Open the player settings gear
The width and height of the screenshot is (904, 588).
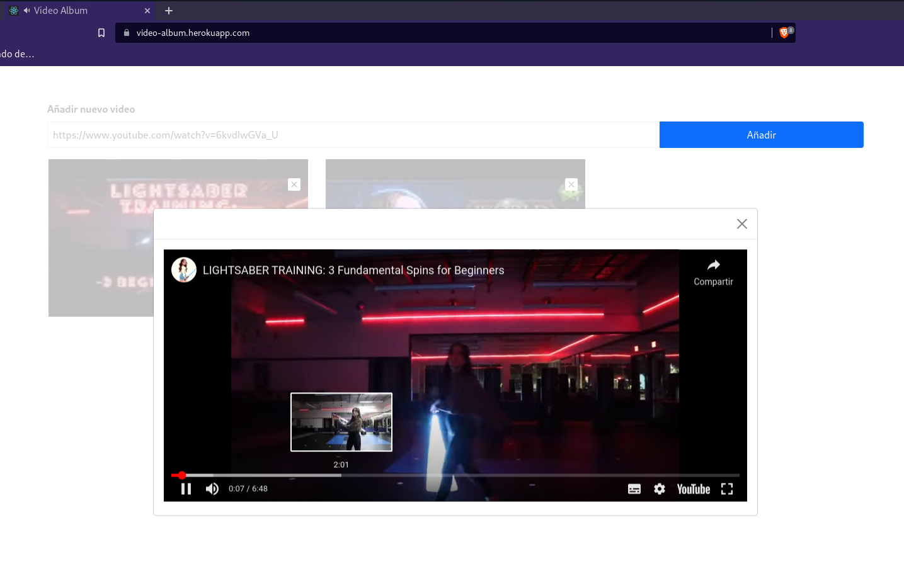tap(659, 489)
